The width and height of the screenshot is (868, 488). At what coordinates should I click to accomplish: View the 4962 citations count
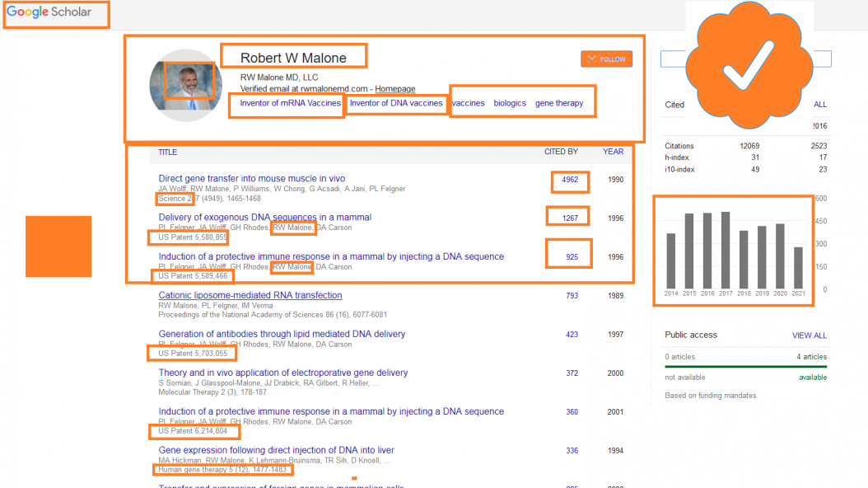[570, 180]
